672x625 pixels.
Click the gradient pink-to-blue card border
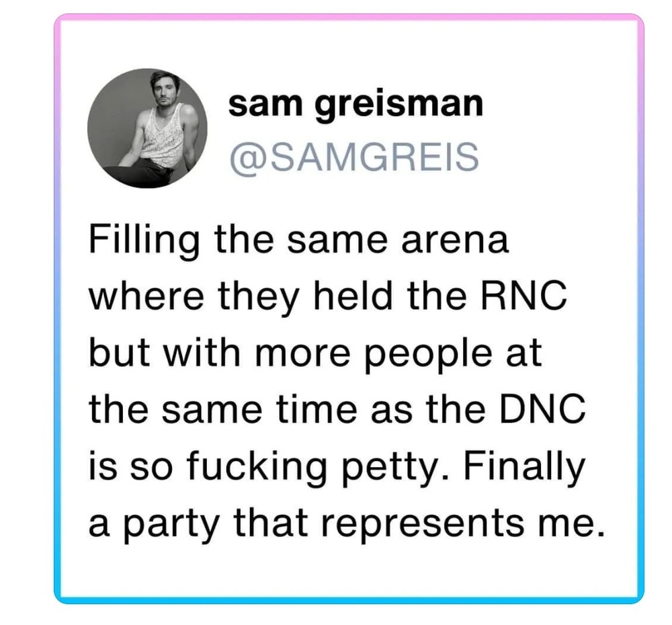[349, 16]
